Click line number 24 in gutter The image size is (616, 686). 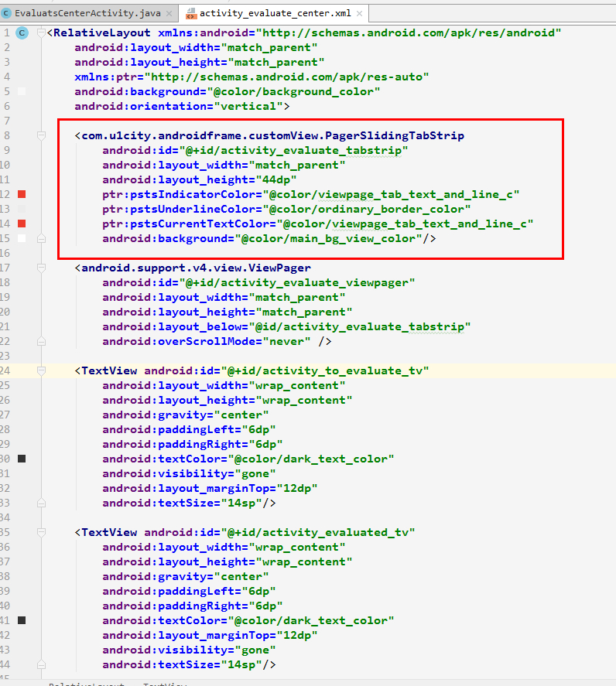click(5, 370)
